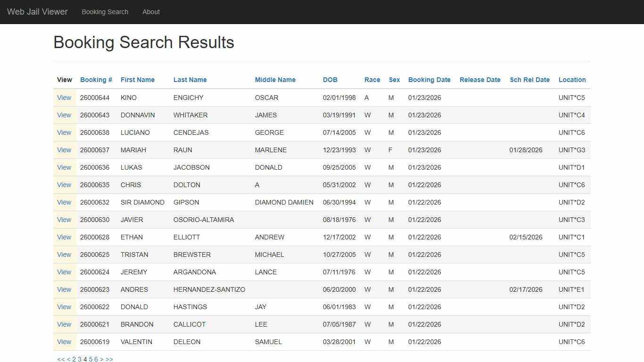The image size is (644, 362).
Task: Sort results by Booking Date
Action: [x=429, y=80]
